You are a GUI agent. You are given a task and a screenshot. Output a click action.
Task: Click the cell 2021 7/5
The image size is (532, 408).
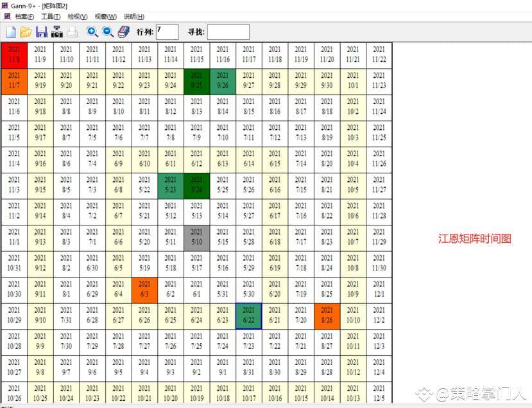coord(92,134)
